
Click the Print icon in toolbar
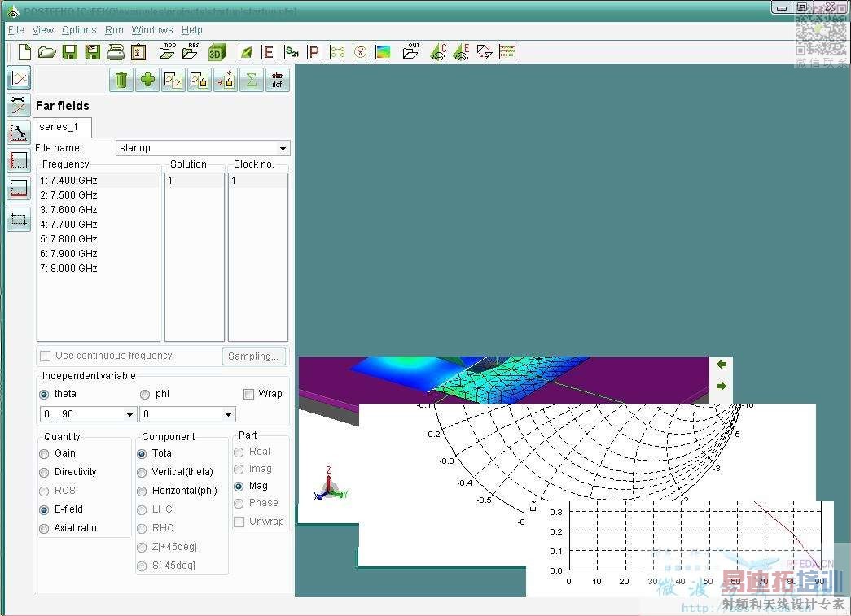(116, 53)
